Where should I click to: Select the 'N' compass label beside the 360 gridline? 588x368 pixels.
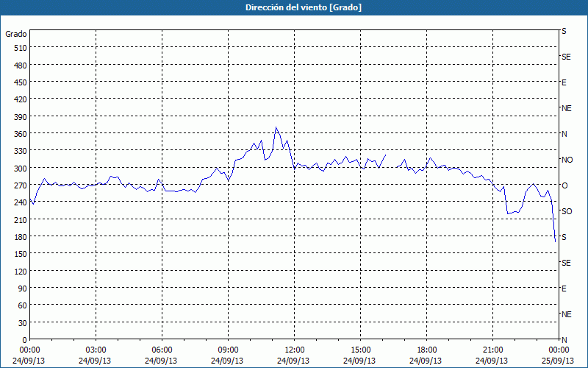tap(564, 134)
